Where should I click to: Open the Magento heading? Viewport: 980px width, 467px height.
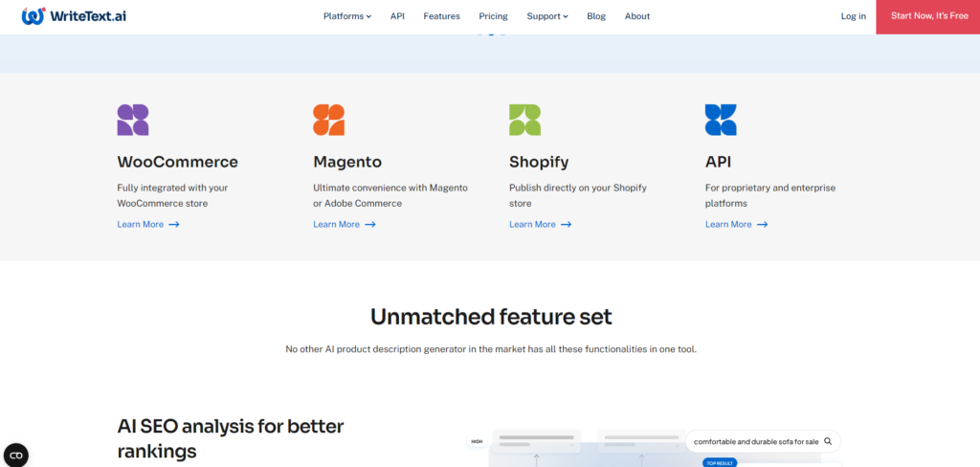point(346,162)
